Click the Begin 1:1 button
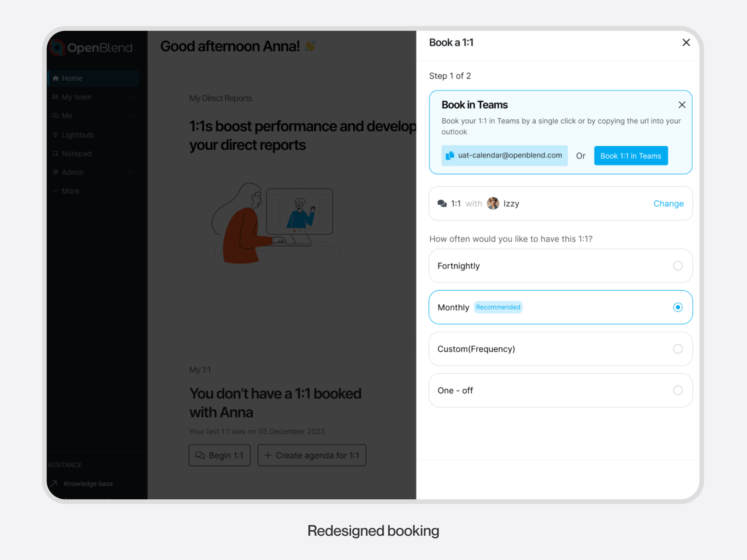This screenshot has height=560, width=747. point(219,455)
